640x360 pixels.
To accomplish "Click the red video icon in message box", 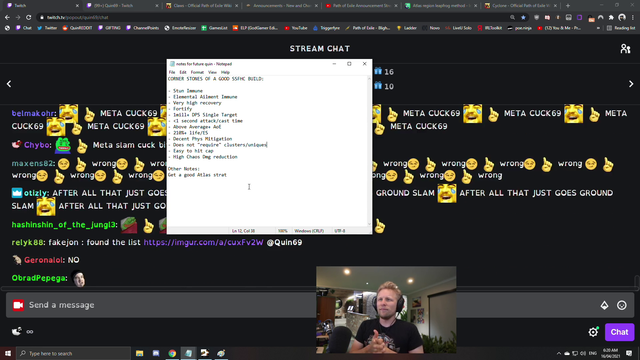I will click(x=18, y=305).
